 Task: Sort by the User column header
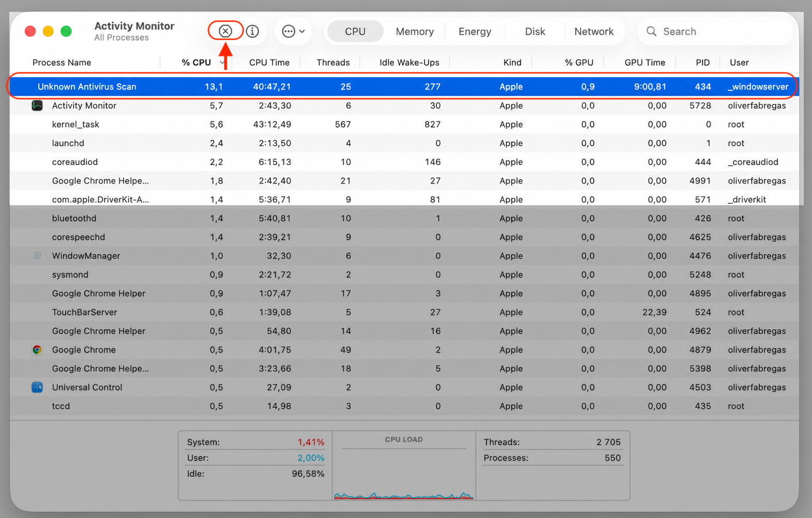click(x=739, y=63)
